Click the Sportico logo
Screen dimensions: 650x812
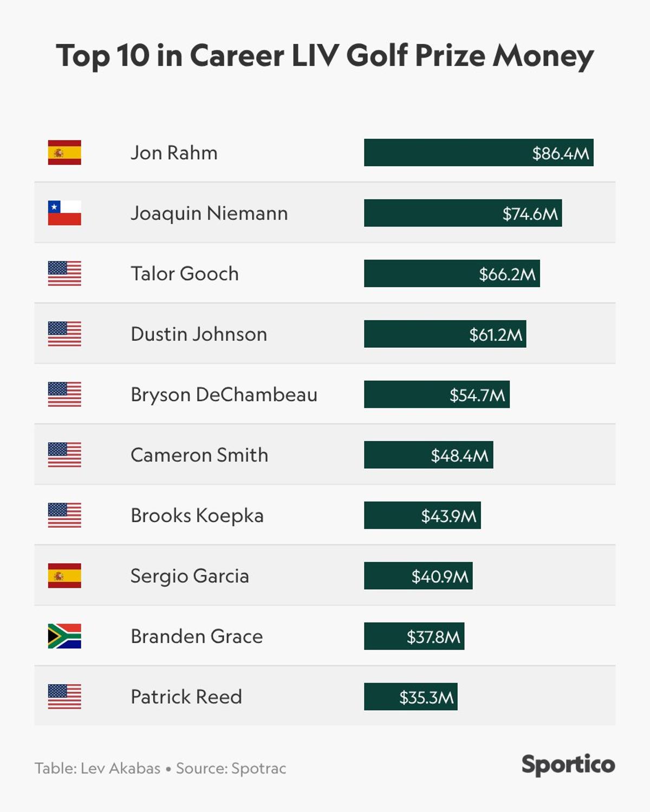pyautogui.click(x=568, y=764)
